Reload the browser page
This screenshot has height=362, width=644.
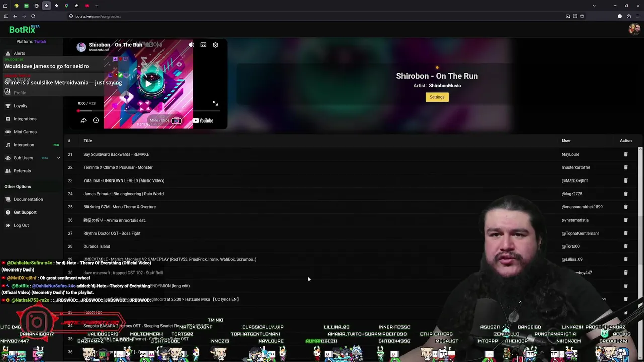pyautogui.click(x=33, y=16)
